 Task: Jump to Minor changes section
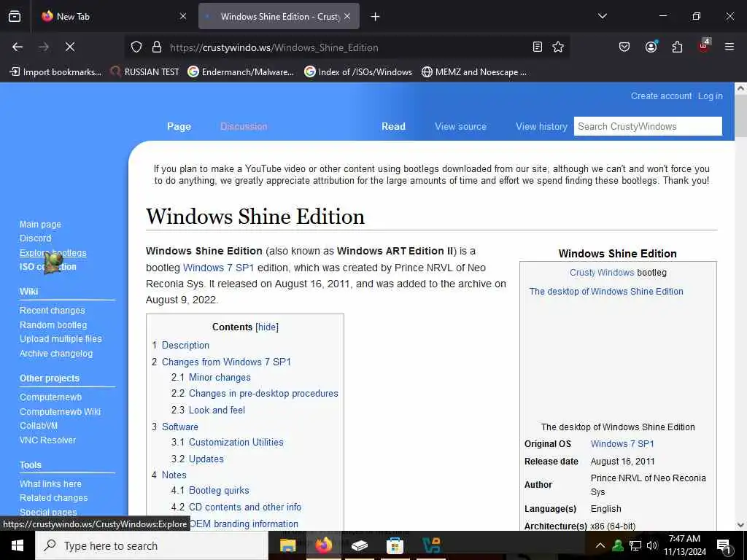point(220,377)
